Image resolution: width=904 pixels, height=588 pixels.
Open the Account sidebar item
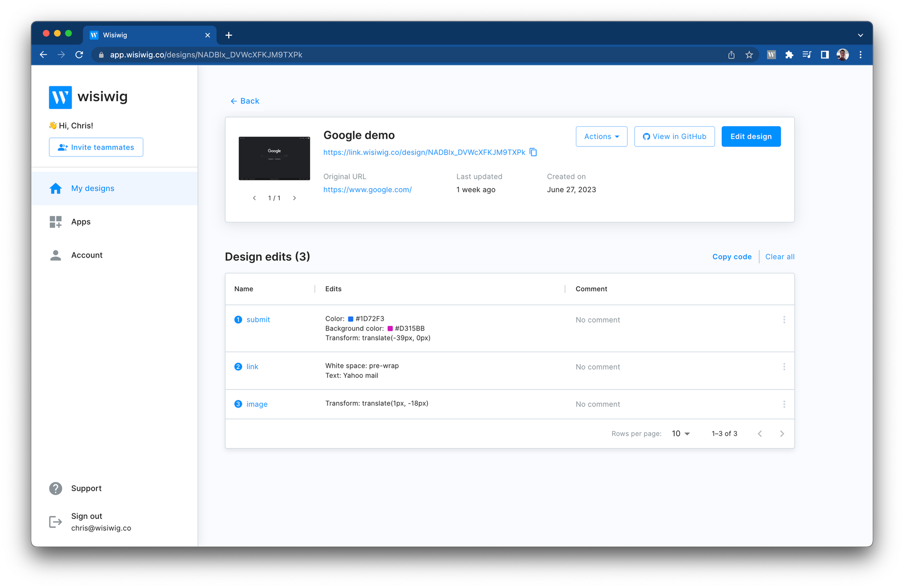click(x=87, y=255)
